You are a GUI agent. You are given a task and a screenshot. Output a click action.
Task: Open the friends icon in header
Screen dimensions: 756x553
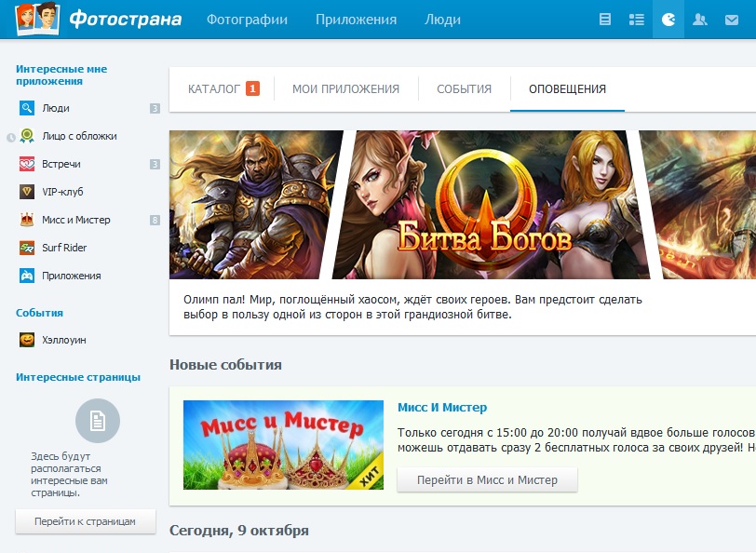click(x=699, y=20)
